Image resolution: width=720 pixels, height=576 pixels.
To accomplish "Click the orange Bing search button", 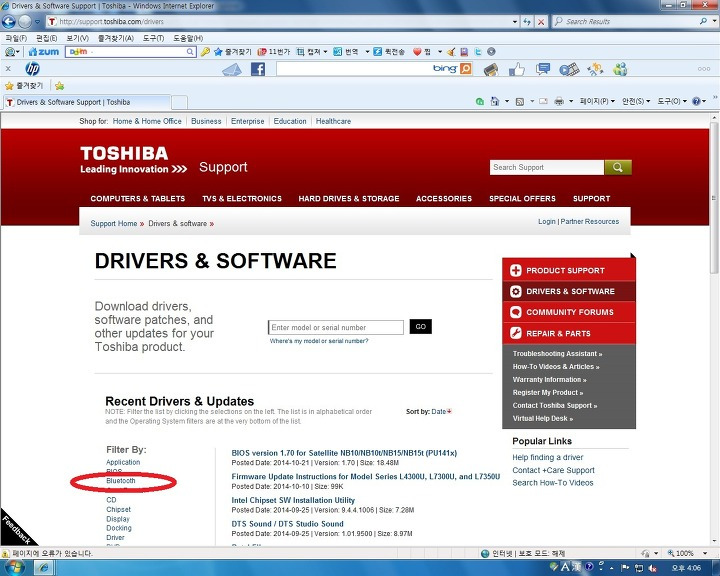I will pyautogui.click(x=466, y=69).
